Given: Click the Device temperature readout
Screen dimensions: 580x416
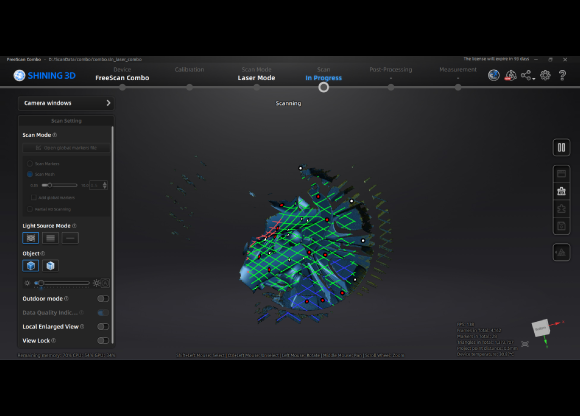Looking at the screenshot, I should point(485,354).
